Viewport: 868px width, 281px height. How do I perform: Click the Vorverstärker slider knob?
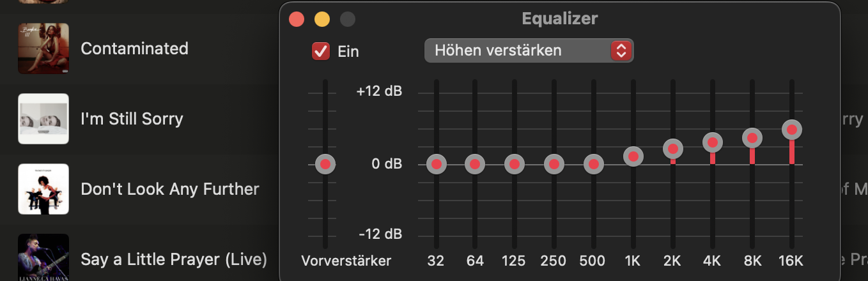pyautogui.click(x=325, y=164)
